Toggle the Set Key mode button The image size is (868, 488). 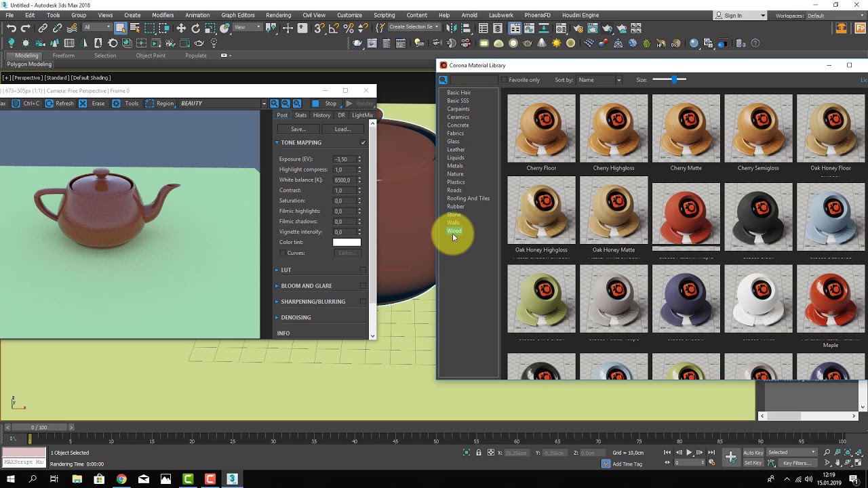[753, 463]
